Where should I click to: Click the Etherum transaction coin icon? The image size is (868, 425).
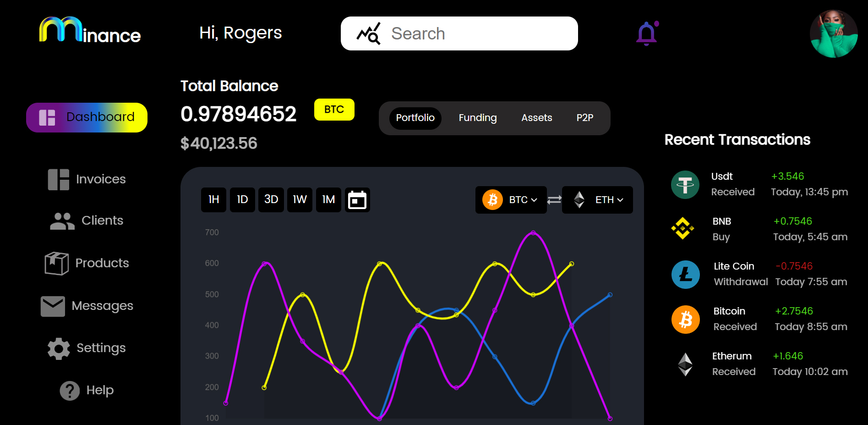[x=685, y=364]
